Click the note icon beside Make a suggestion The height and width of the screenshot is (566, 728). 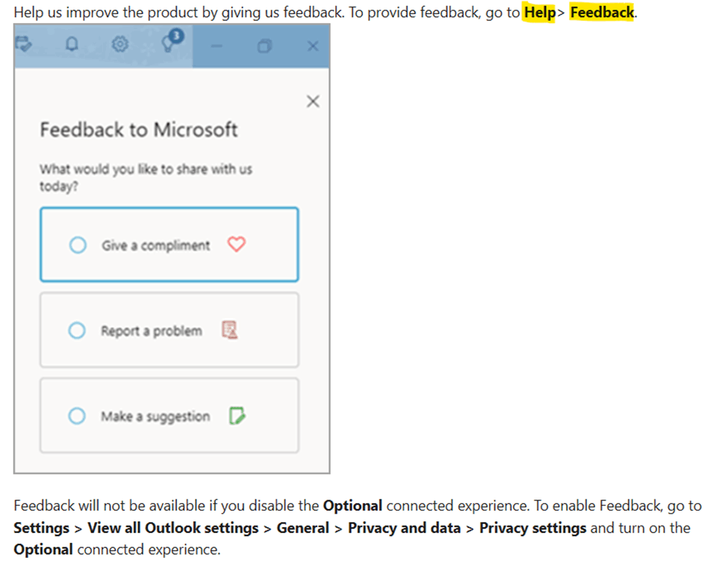235,416
